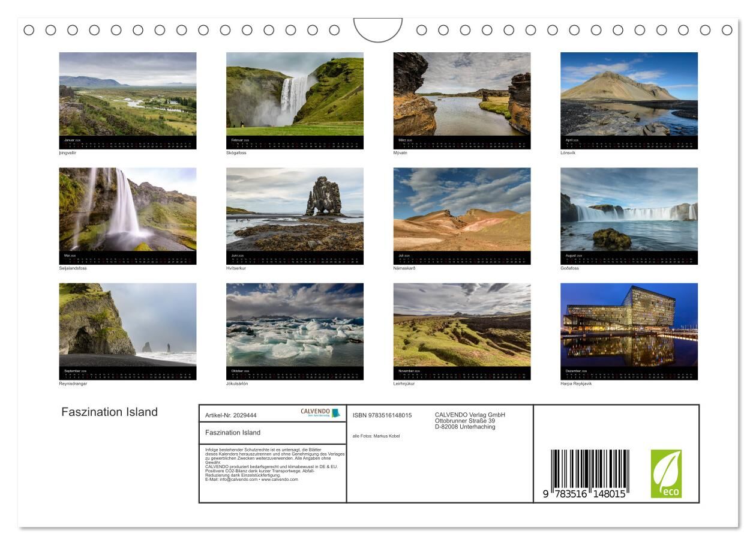Open the Leirhnjúkur green landscape photo
The width and height of the screenshot is (756, 545).
461,325
